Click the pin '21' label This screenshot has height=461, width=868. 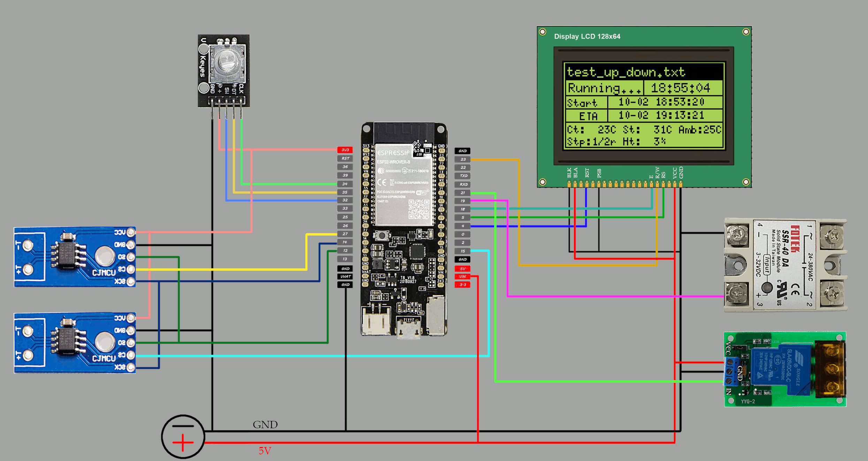pos(463,193)
